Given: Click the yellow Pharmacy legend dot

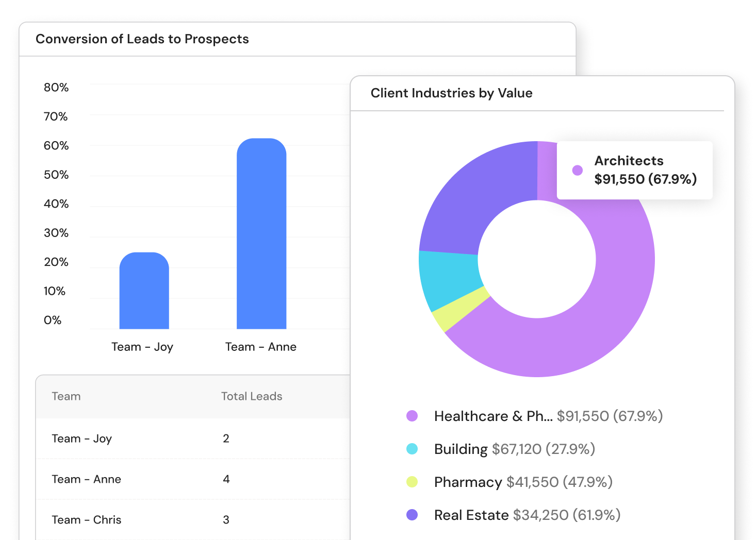Looking at the screenshot, I should click(412, 482).
